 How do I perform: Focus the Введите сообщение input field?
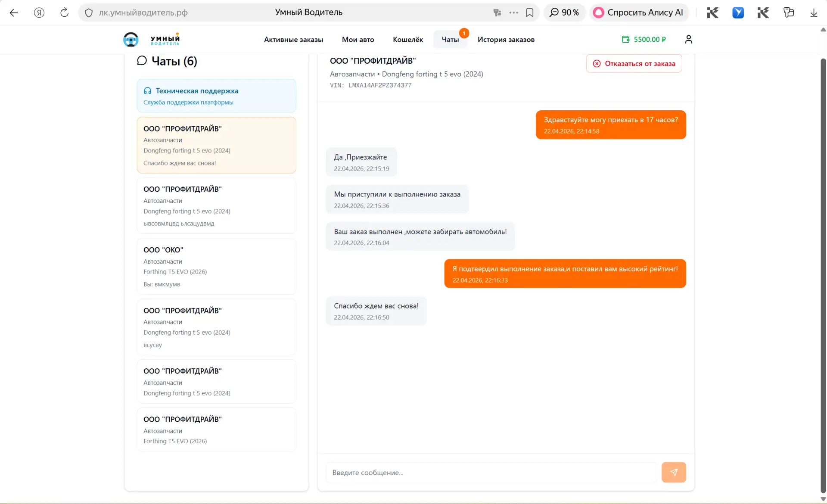491,472
